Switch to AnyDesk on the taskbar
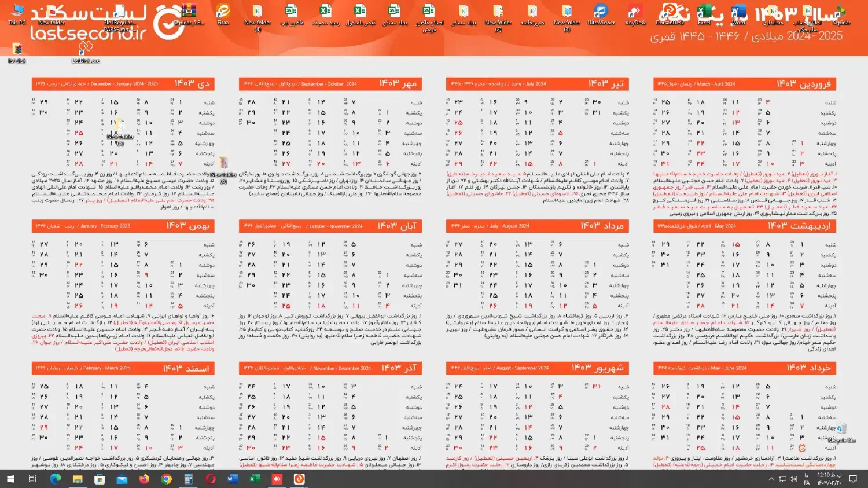868x488 pixels. [277, 479]
